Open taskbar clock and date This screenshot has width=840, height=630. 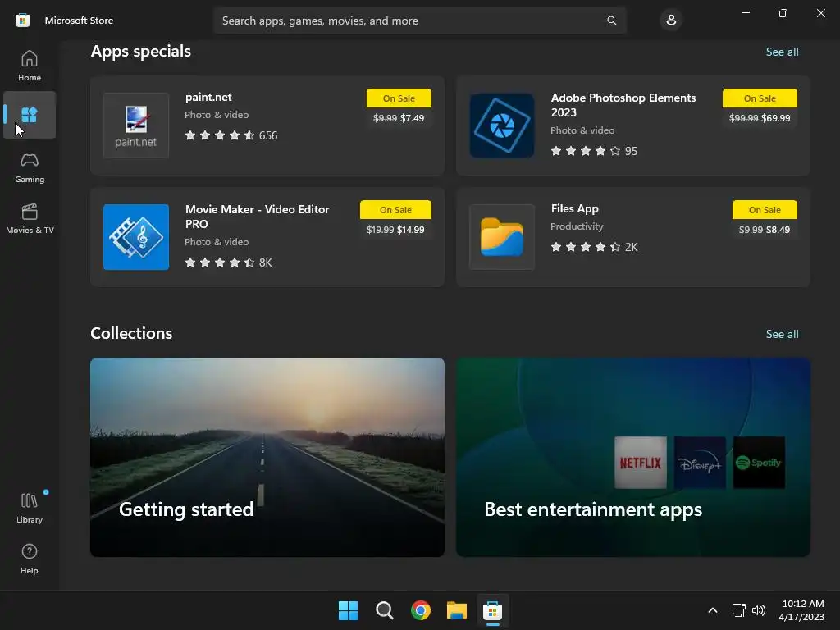[802, 610]
